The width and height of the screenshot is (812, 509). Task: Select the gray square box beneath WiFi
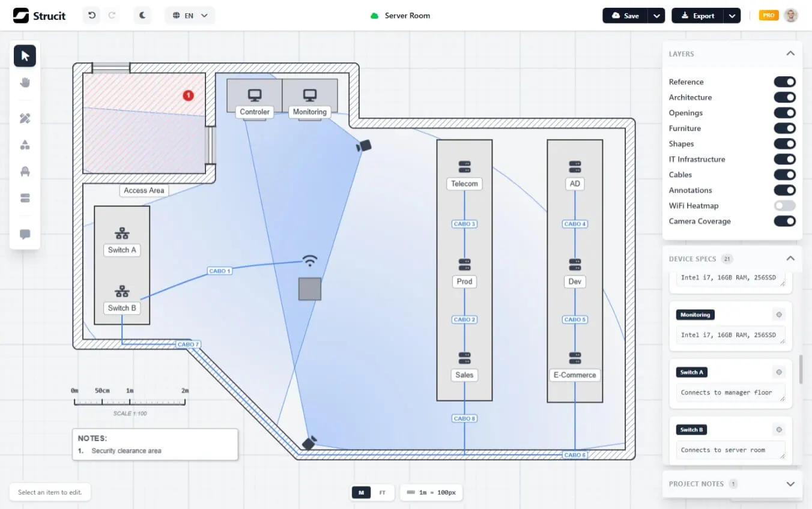tap(310, 289)
